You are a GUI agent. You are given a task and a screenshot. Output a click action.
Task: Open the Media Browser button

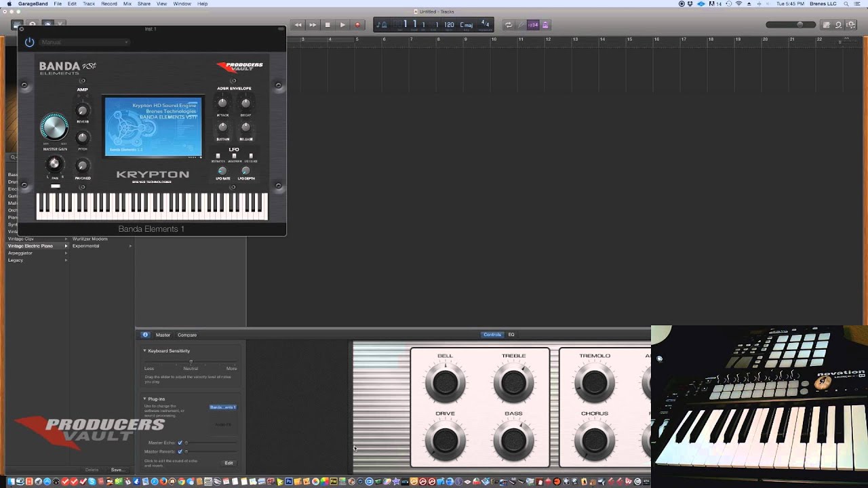click(850, 25)
